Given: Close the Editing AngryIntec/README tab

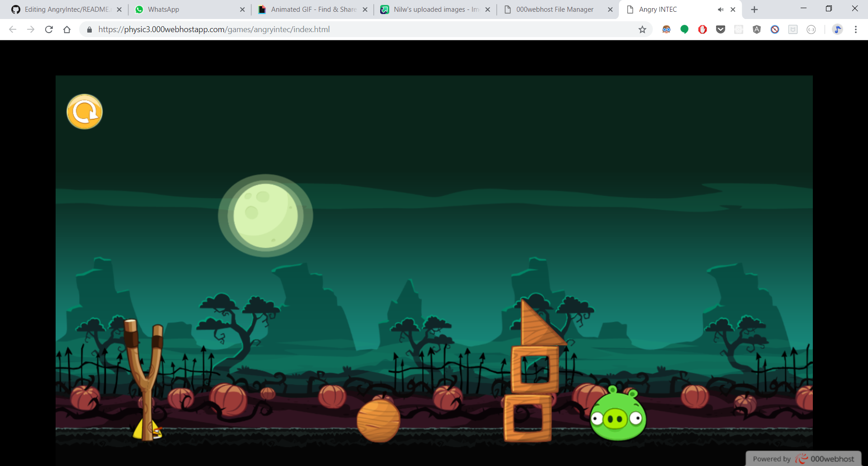Looking at the screenshot, I should 119,10.
